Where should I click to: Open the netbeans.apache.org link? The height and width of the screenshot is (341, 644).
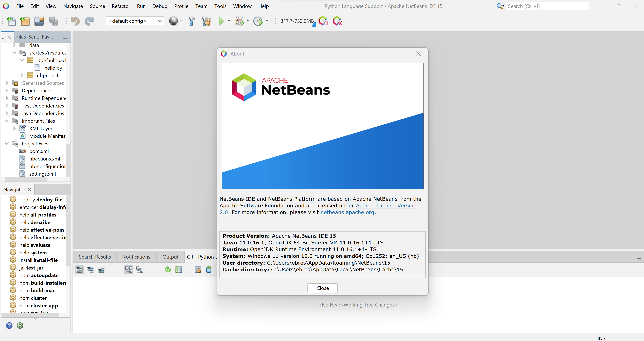[x=347, y=212]
